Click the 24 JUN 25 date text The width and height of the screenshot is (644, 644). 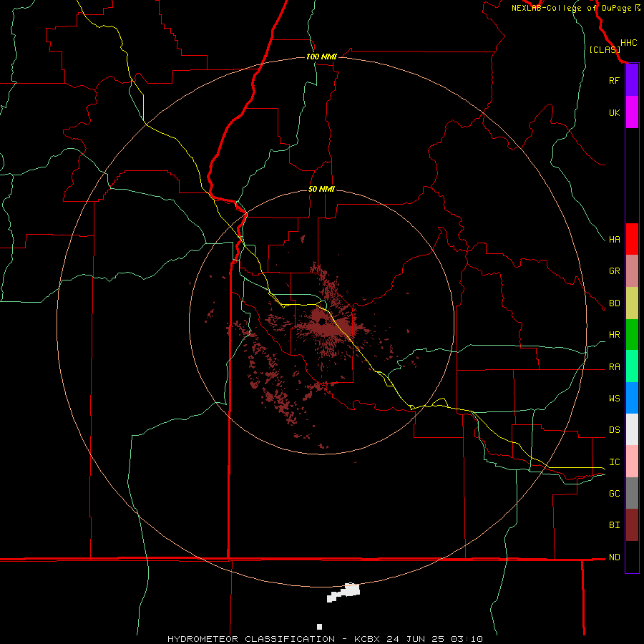(415, 639)
